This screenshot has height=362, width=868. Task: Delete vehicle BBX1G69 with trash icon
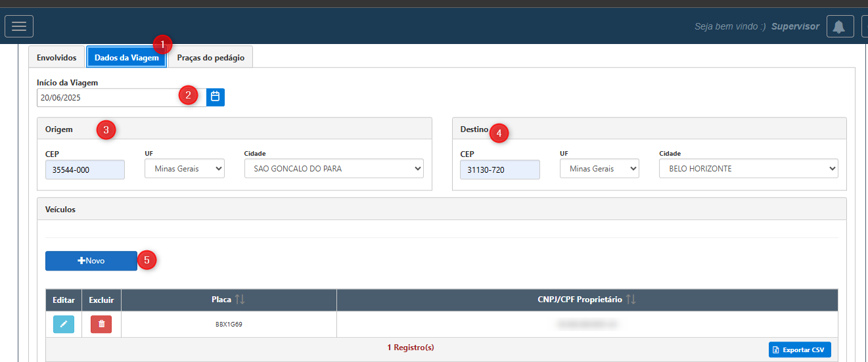click(101, 324)
